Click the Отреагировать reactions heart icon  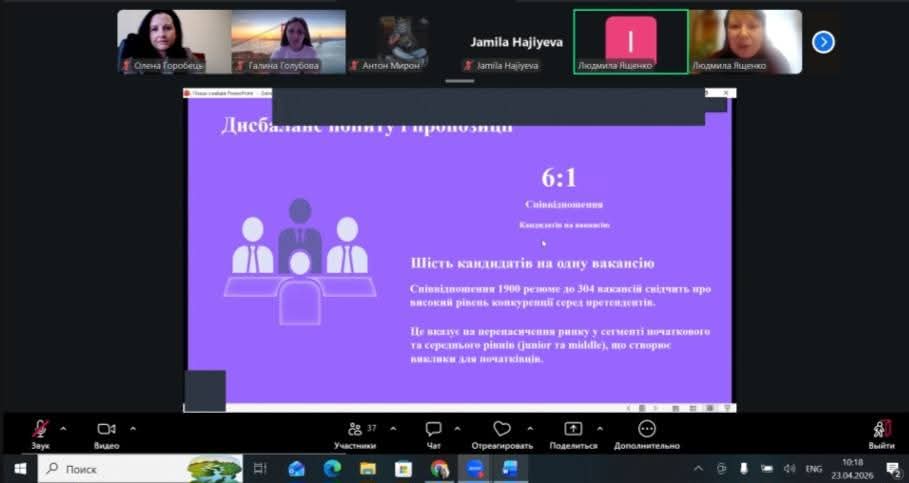point(502,429)
